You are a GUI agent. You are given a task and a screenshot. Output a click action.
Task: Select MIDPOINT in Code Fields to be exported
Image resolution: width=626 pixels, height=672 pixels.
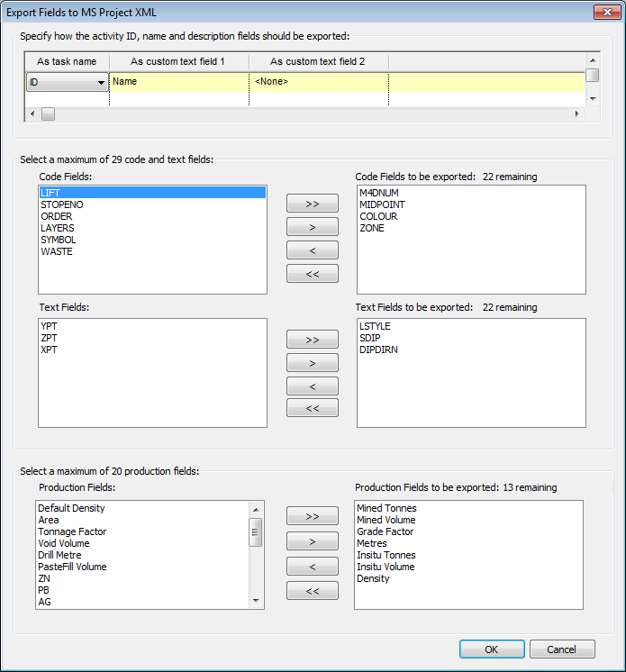pyautogui.click(x=382, y=205)
